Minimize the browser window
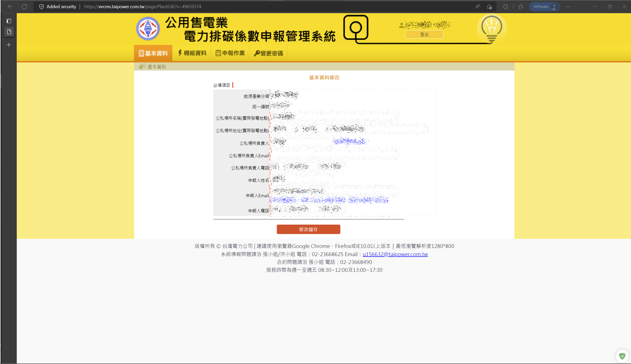The image size is (631, 364). click(595, 7)
